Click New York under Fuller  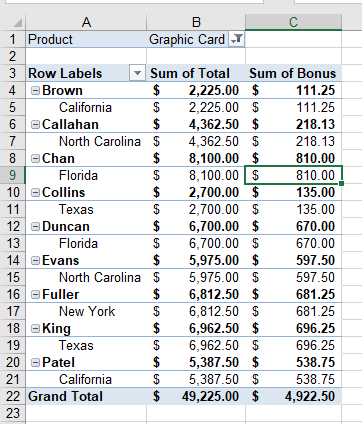(87, 312)
